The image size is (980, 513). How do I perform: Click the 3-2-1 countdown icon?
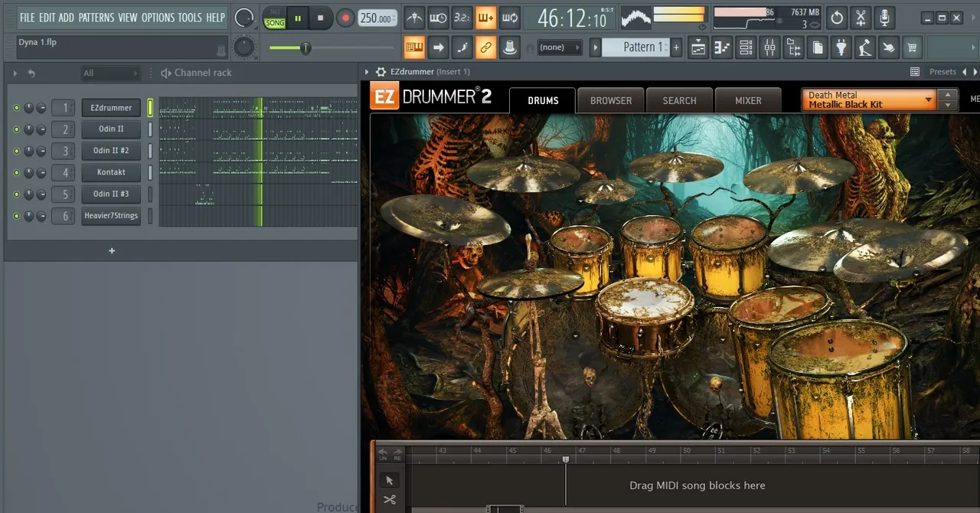pyautogui.click(x=462, y=17)
